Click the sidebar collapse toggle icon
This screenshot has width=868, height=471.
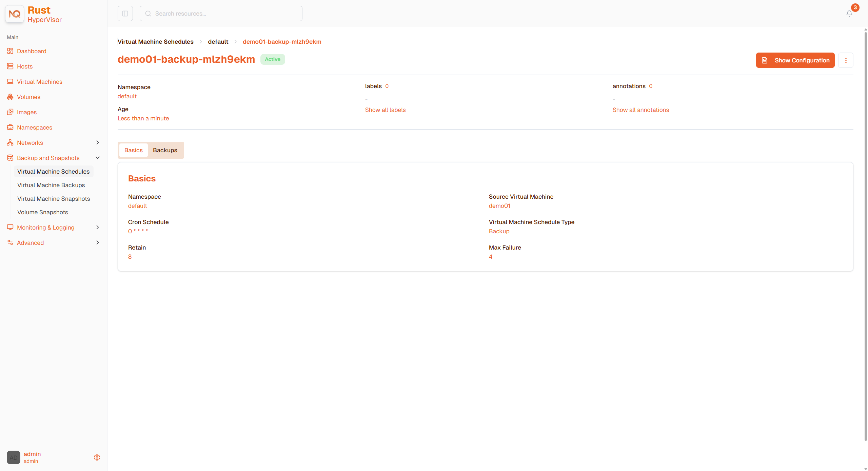[x=125, y=14]
